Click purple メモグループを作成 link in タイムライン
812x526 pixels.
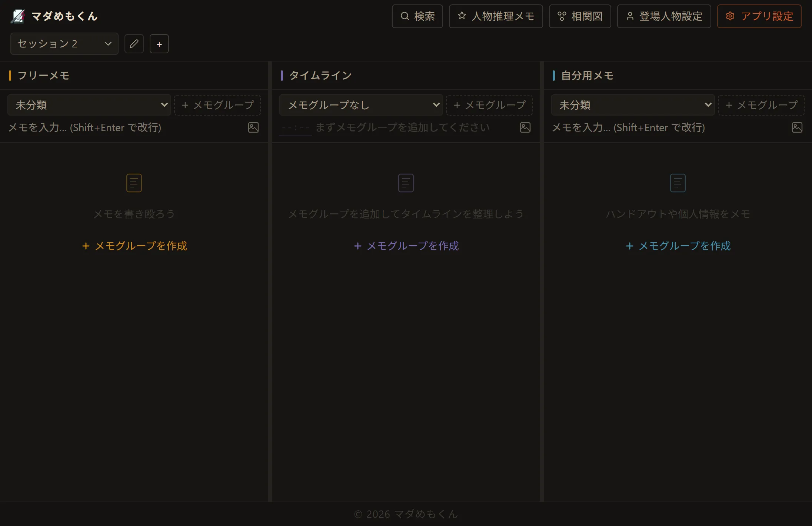coord(406,246)
